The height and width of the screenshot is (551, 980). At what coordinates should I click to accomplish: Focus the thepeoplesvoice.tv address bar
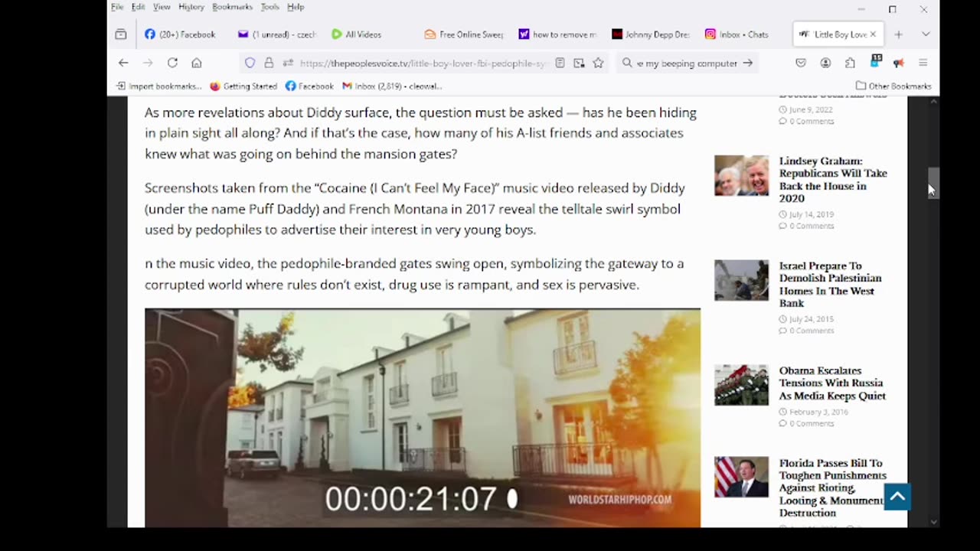(x=423, y=64)
